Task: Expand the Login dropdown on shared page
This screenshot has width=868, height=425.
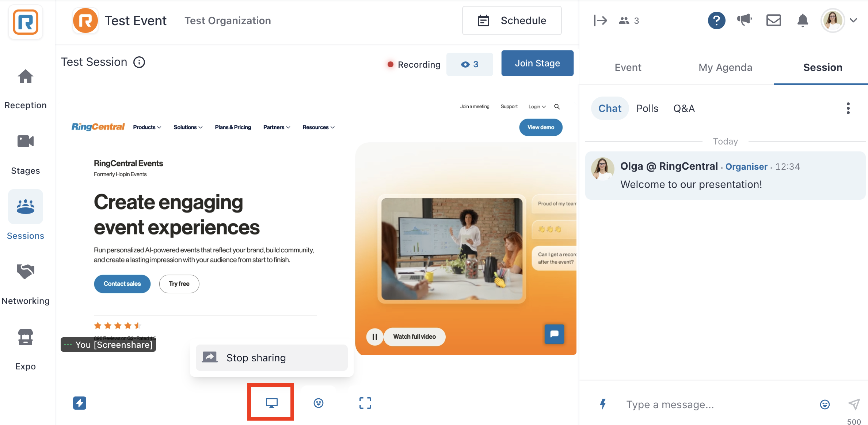Action: 537,107
